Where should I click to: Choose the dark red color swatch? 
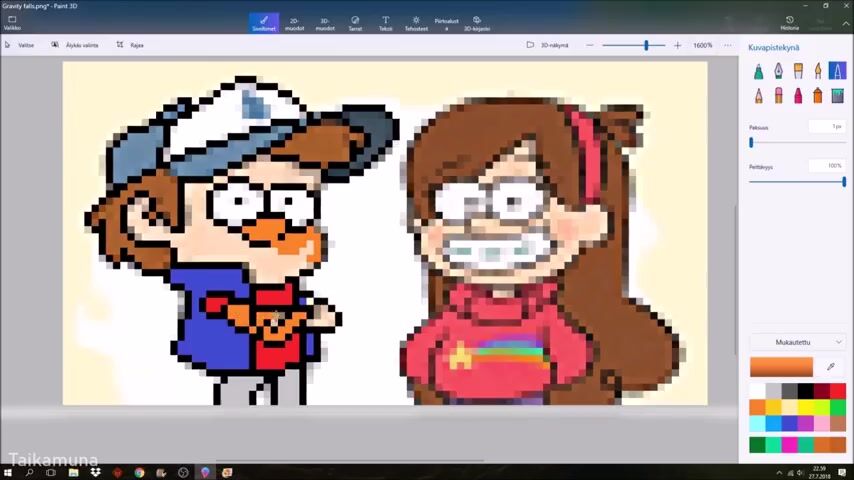click(822, 391)
